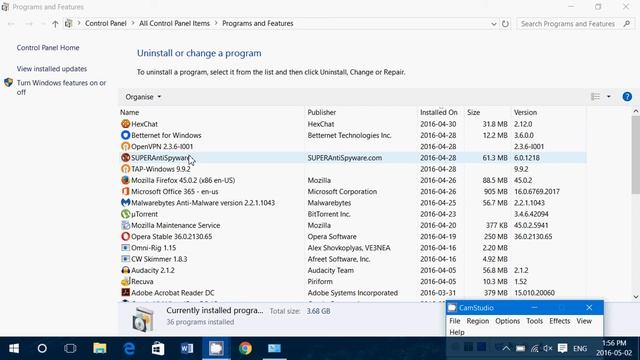Change the list view layout icon
This screenshot has height=360, width=640.
click(x=596, y=97)
